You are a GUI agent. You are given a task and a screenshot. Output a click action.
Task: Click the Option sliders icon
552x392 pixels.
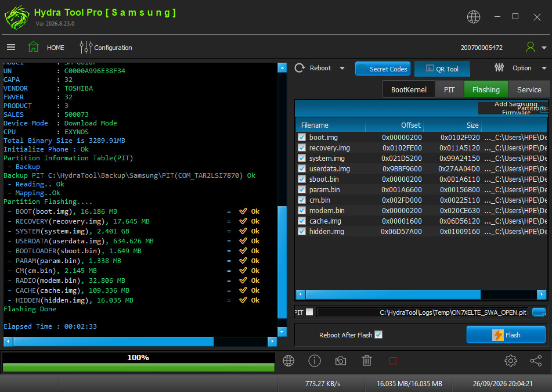tap(499, 67)
